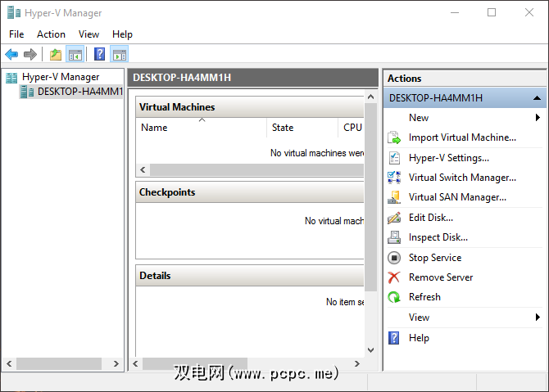The width and height of the screenshot is (549, 392).
Task: Open Import Virtual Machine wizard
Action: (x=461, y=137)
